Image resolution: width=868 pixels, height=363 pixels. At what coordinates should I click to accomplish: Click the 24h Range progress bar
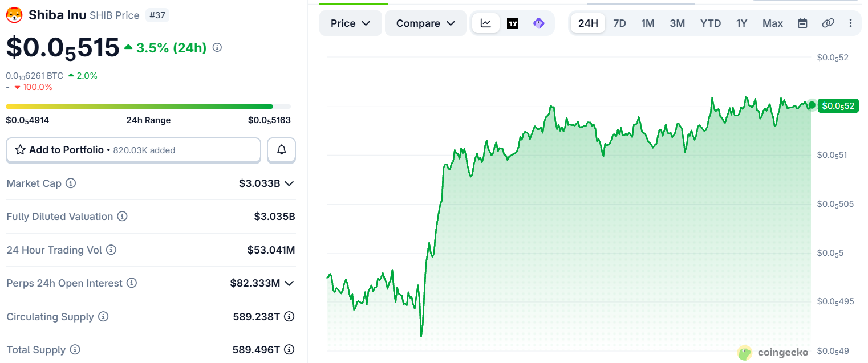pyautogui.click(x=148, y=107)
